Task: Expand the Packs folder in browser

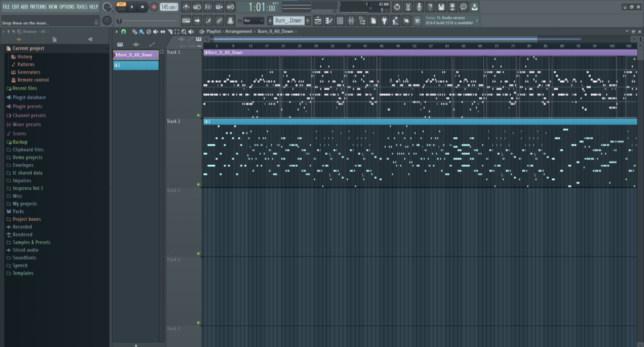Action: click(18, 211)
